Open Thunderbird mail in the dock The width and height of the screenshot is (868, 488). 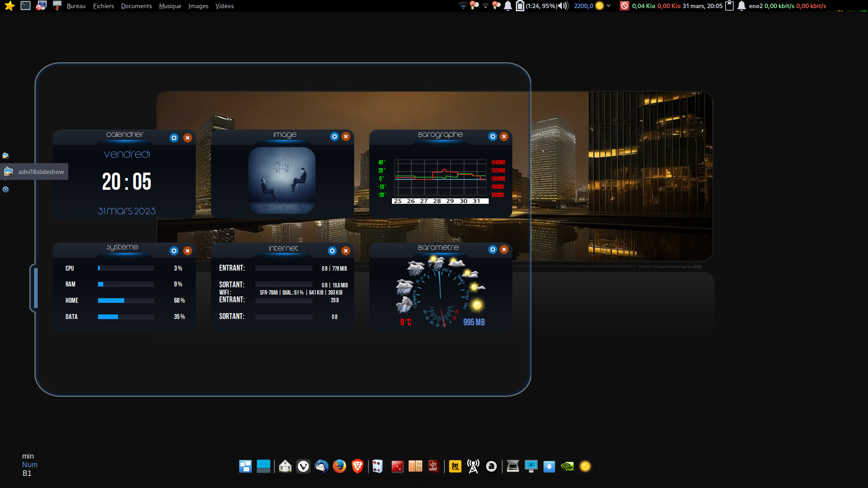pos(321,466)
